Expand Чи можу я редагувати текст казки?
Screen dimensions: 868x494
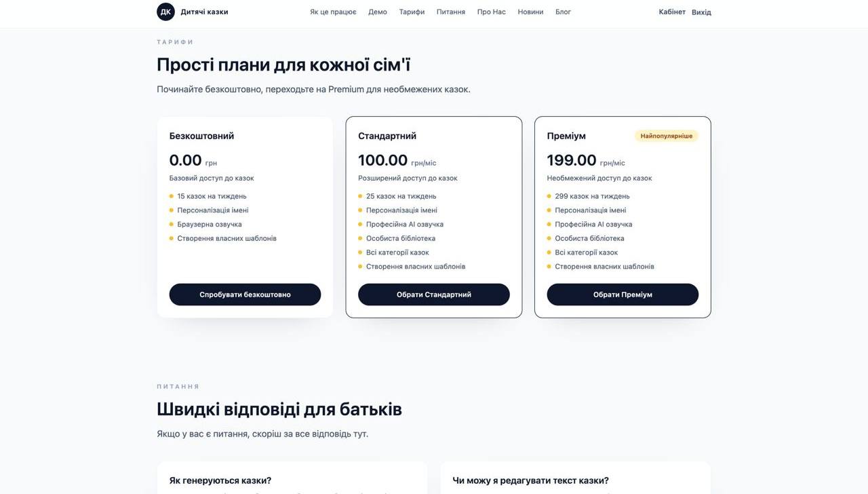click(x=531, y=479)
